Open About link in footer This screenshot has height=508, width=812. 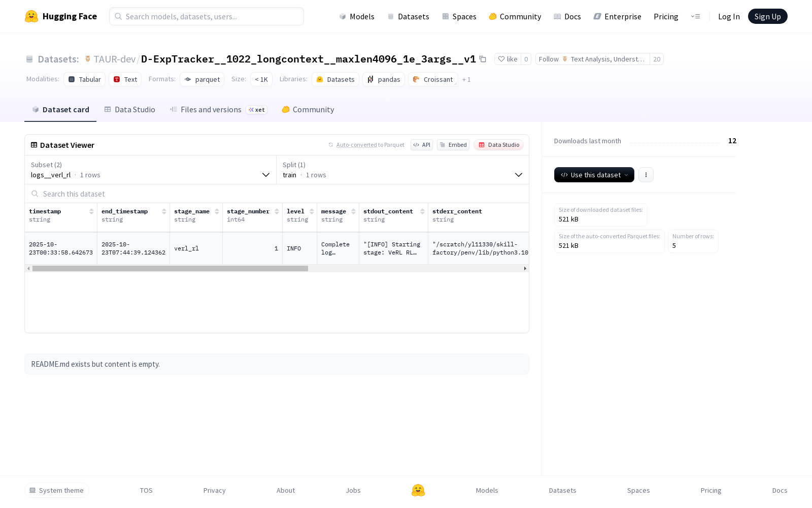click(x=286, y=490)
